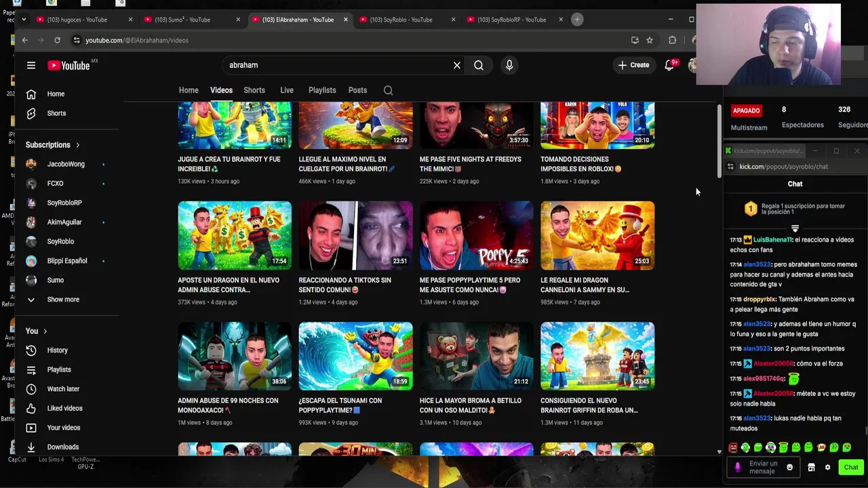Switch to the Shorts channel tab

click(x=254, y=90)
